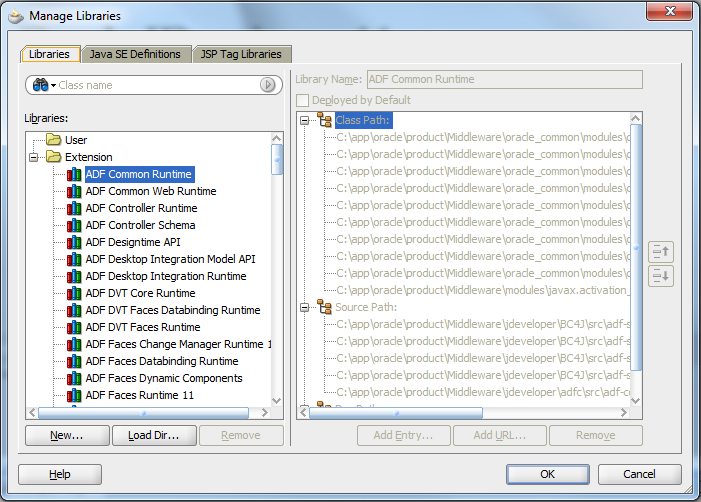
Task: Select the adfc\src source path entry
Action: (x=483, y=392)
